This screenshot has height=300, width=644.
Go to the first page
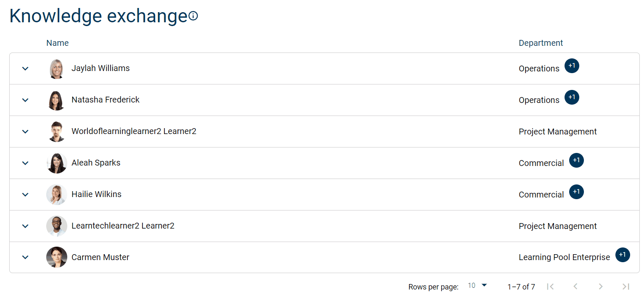click(x=550, y=287)
